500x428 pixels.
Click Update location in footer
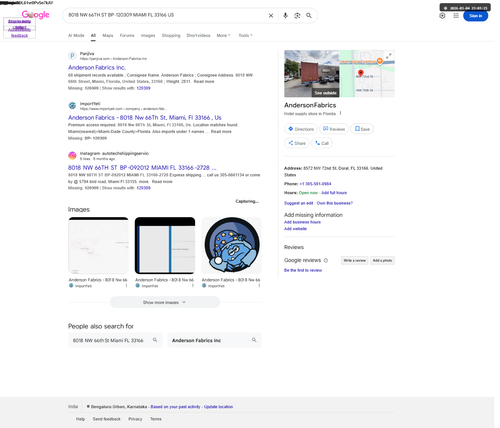pos(218,407)
